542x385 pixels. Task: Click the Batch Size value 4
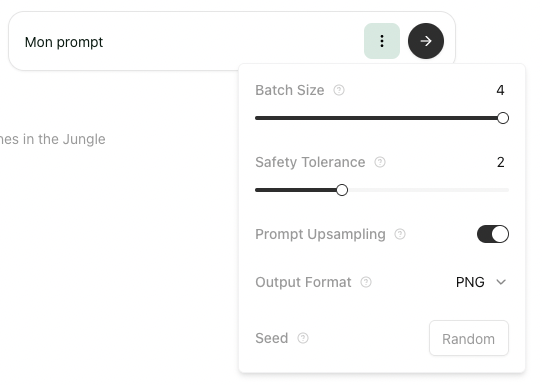[500, 90]
